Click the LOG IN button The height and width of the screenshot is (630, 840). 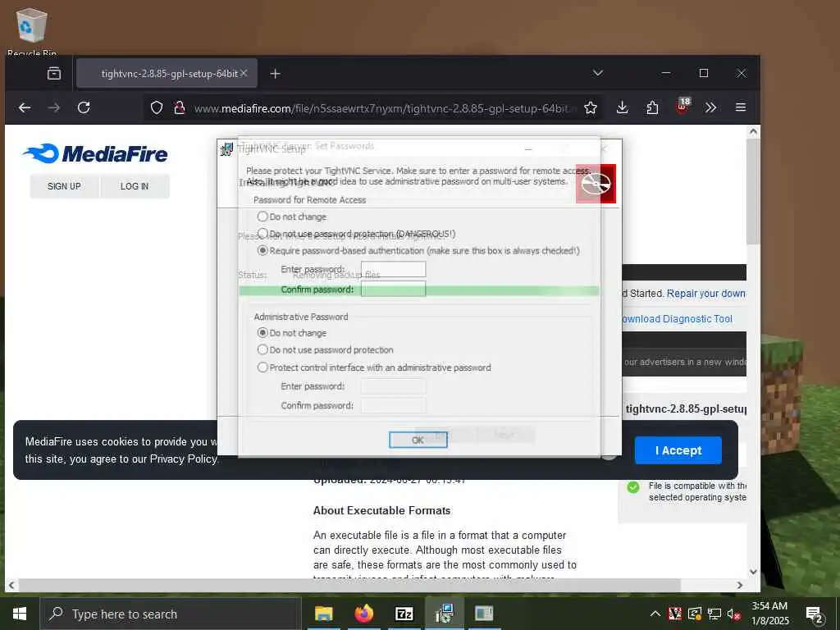pos(135,186)
